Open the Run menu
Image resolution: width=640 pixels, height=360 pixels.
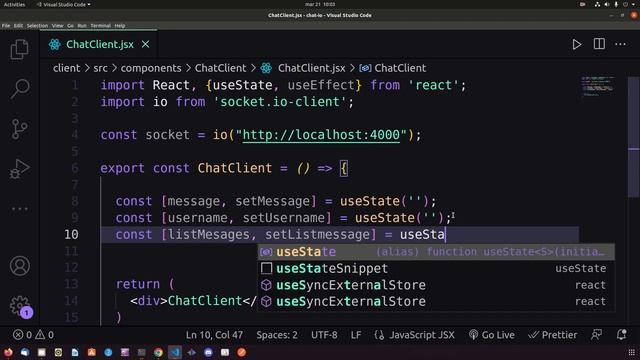(x=82, y=25)
